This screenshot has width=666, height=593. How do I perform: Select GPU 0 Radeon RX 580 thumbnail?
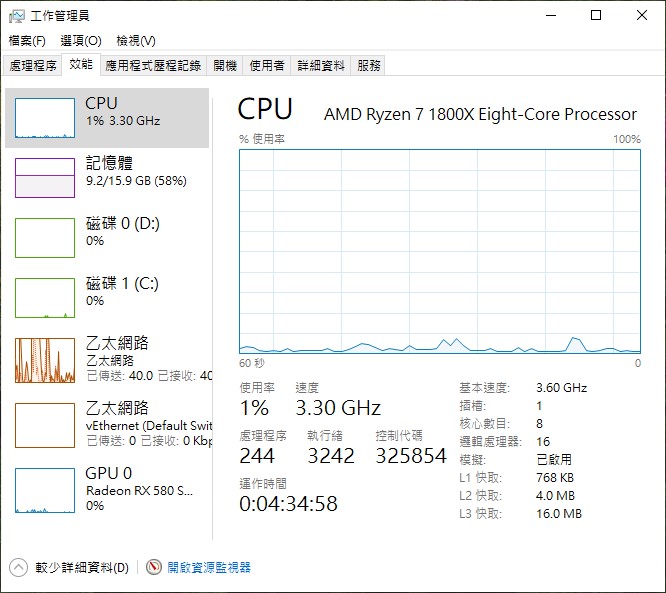click(45, 491)
